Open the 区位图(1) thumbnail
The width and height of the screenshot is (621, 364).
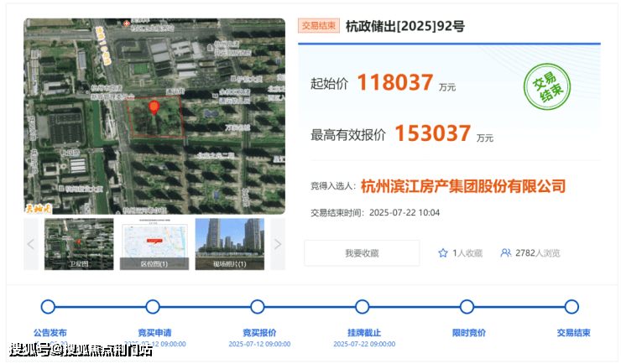pos(154,244)
